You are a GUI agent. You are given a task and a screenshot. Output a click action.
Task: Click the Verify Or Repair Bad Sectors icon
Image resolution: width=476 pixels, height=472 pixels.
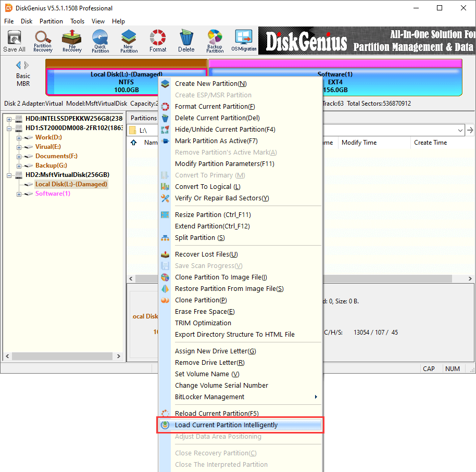tap(165, 198)
